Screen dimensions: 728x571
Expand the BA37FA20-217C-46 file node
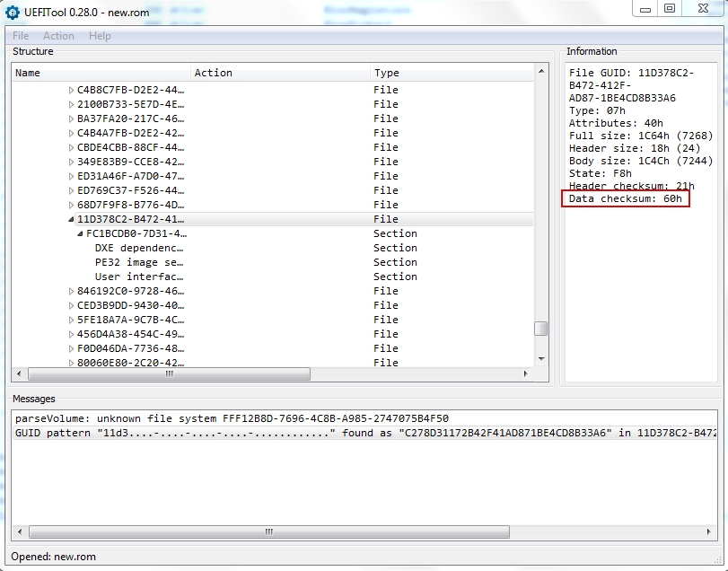click(71, 119)
